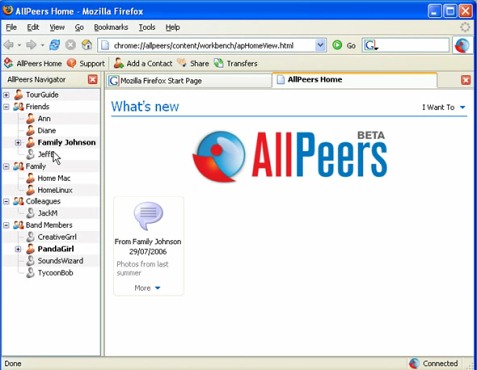Click the PandaGirl contact avatar icon
Viewport: 477px width, 370px height.
click(30, 249)
